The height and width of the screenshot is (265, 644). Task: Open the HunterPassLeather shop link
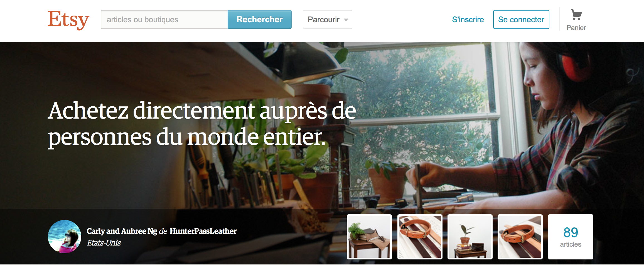(x=203, y=231)
